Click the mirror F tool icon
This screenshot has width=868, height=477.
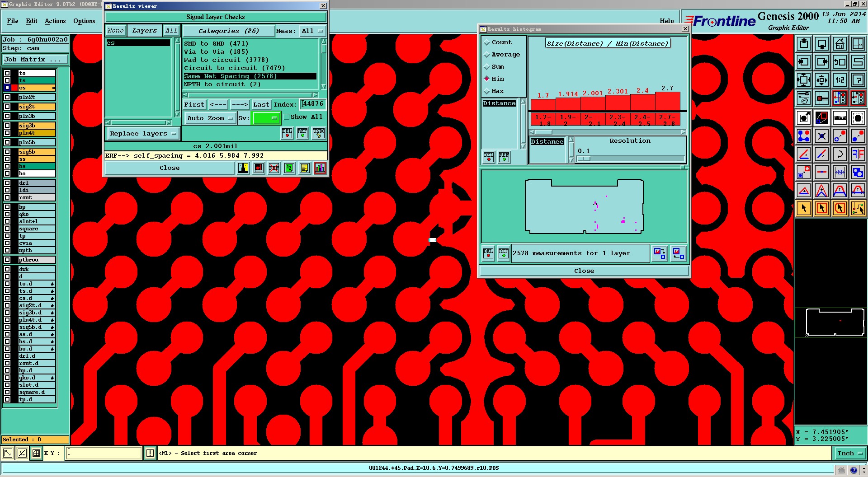tap(858, 154)
